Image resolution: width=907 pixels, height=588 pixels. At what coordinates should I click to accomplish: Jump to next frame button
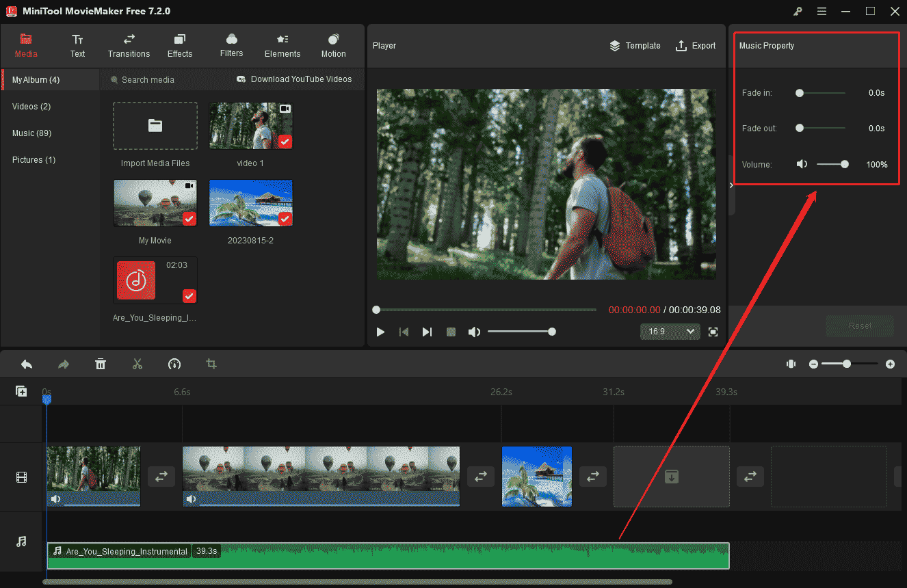(x=428, y=332)
